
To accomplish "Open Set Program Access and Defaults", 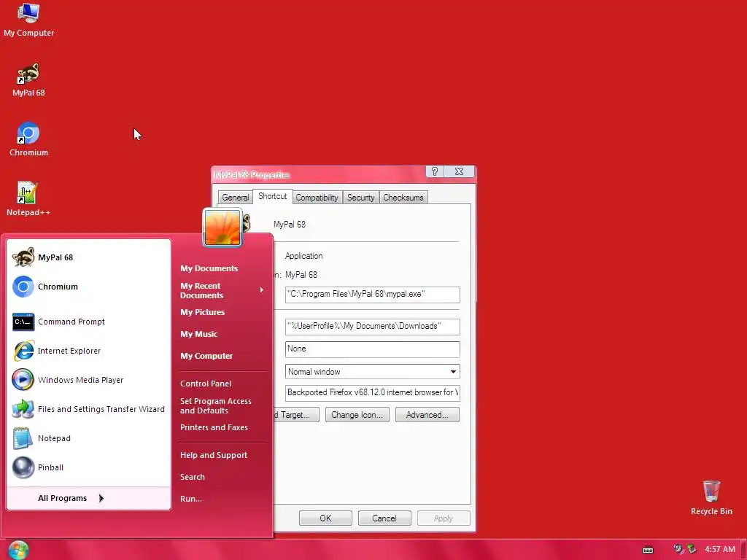I will tap(216, 405).
